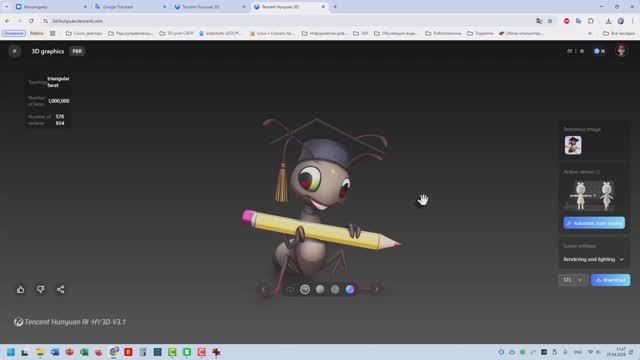Show more bookmarks via double chevron
The width and height of the screenshot is (640, 360).
coord(590,33)
